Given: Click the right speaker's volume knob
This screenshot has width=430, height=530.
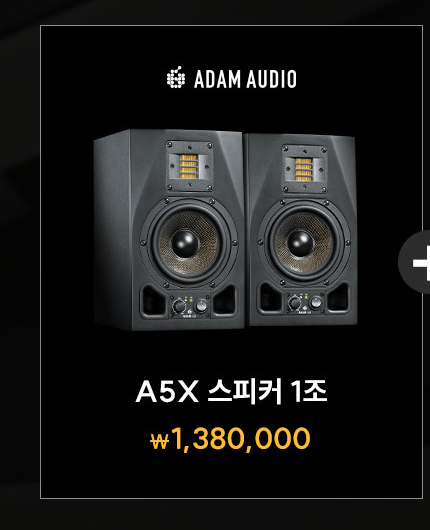Looking at the screenshot, I should (x=294, y=303).
